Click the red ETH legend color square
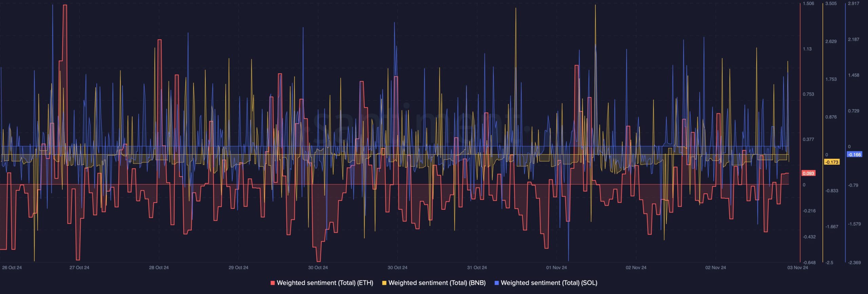Viewport: 868px width, 294px height. click(x=273, y=283)
